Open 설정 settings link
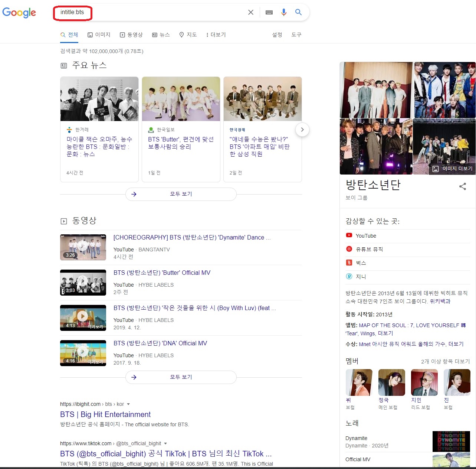The height and width of the screenshot is (469, 476). click(x=277, y=35)
